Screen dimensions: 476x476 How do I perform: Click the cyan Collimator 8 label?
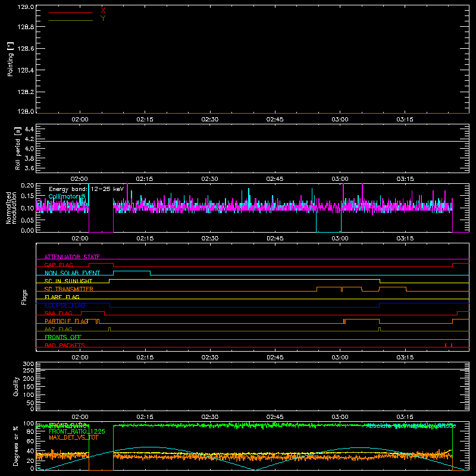click(x=67, y=196)
